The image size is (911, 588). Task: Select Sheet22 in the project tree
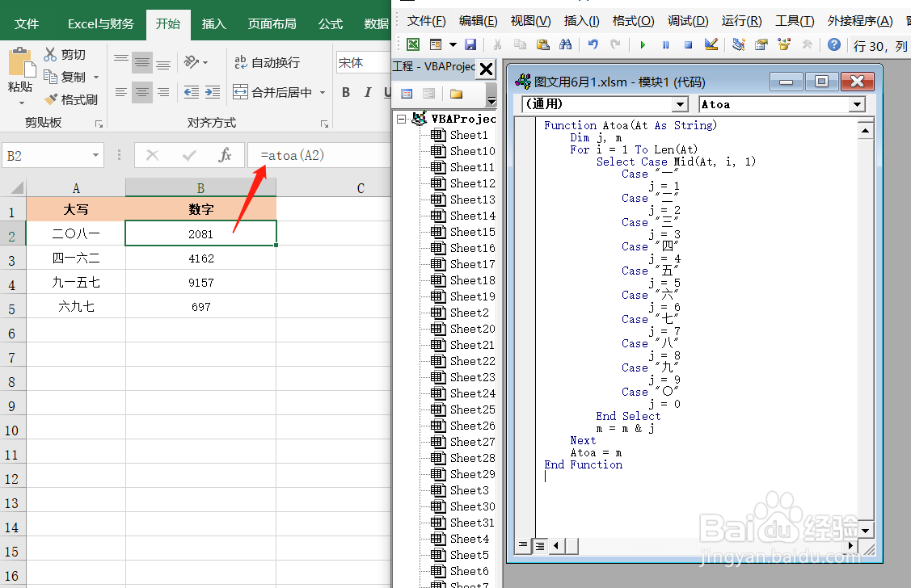471,361
